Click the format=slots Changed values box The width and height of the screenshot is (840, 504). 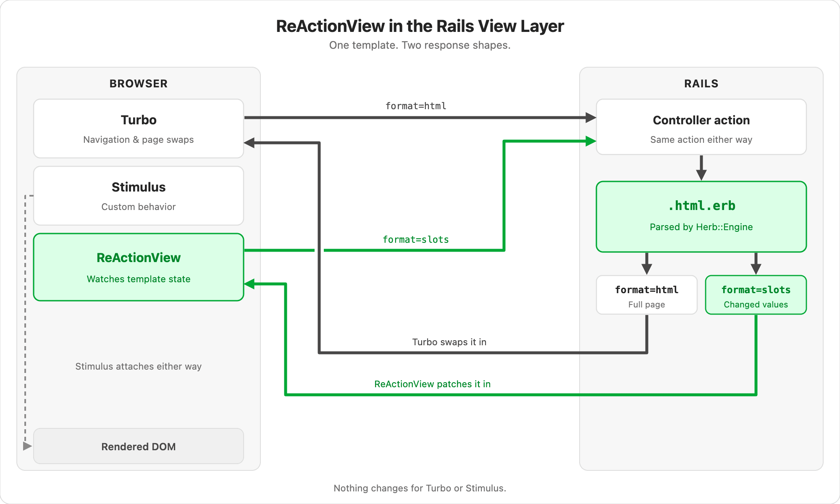(x=756, y=295)
